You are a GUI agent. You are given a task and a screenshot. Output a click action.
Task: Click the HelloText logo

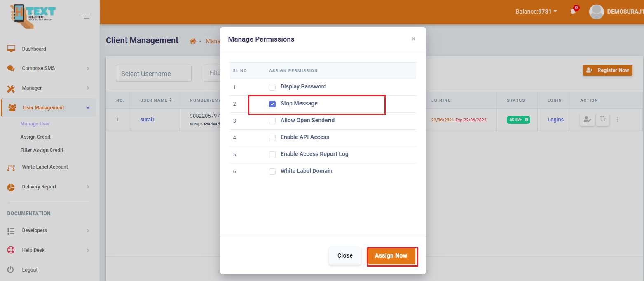[x=32, y=16]
